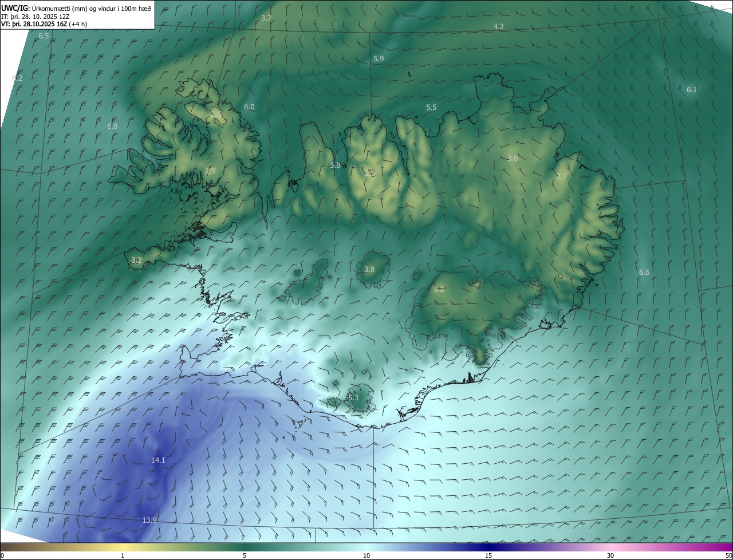Click the 14.1 precipitable water value

158,460
